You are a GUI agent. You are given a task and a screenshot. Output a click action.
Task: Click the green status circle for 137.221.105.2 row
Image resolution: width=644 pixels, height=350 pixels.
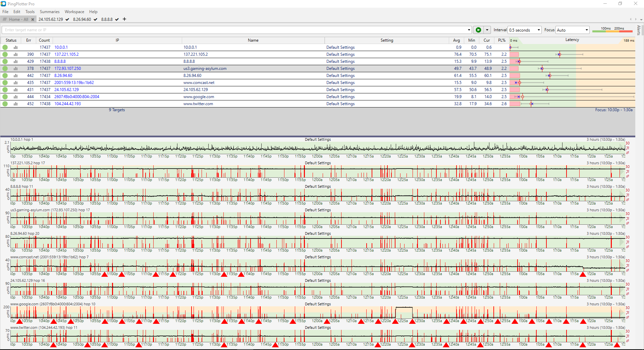[5, 54]
